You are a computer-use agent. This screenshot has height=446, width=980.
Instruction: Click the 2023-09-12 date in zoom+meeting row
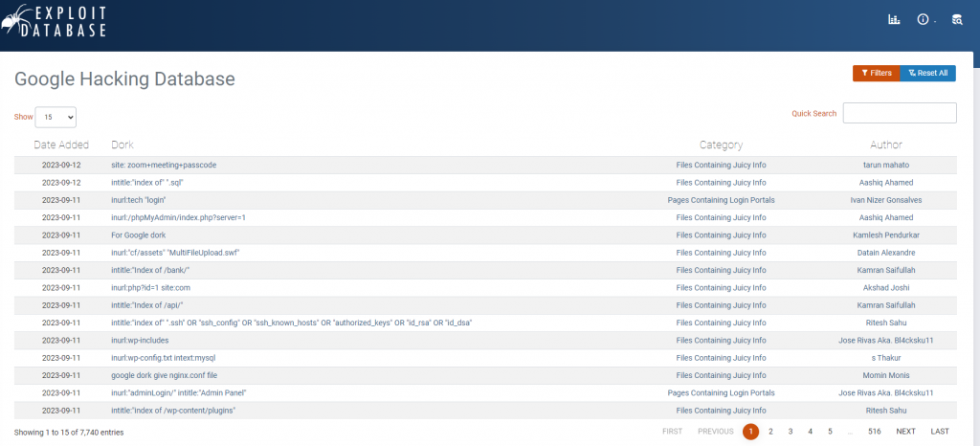point(61,165)
